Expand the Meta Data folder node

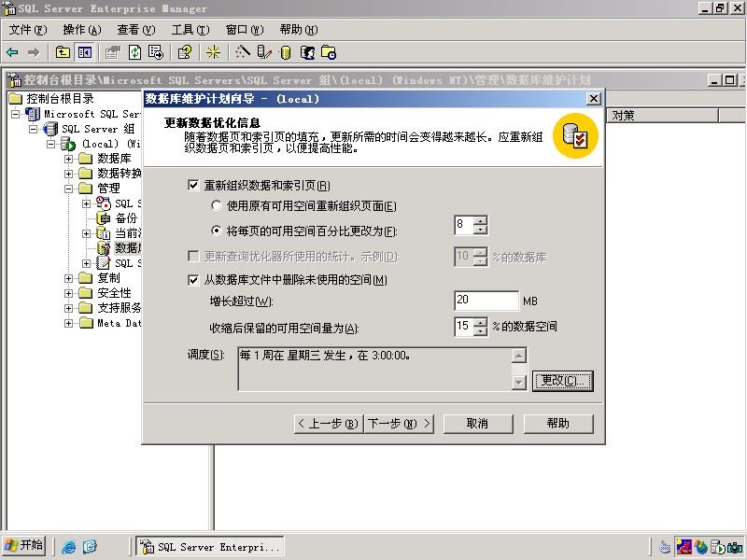click(x=68, y=323)
